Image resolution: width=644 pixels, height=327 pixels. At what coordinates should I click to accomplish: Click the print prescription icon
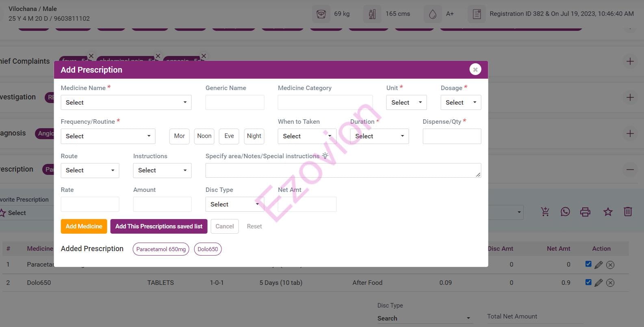tap(585, 212)
